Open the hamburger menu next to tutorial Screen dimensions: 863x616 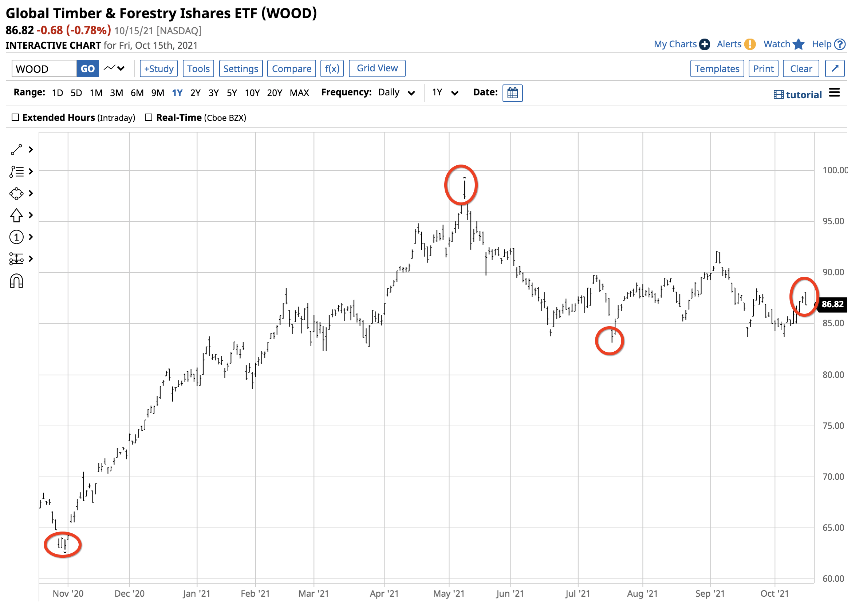pyautogui.click(x=834, y=92)
